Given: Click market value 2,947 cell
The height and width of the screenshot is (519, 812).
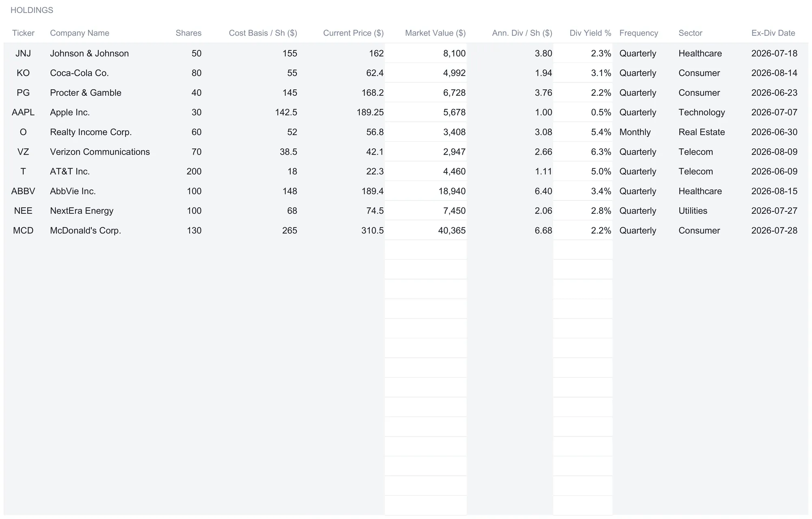Looking at the screenshot, I should [426, 152].
